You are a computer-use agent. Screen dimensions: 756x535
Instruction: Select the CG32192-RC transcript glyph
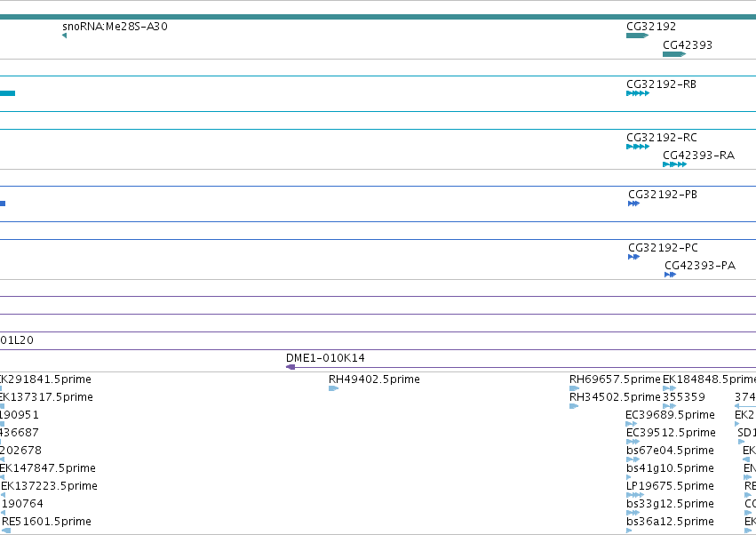coord(638,147)
